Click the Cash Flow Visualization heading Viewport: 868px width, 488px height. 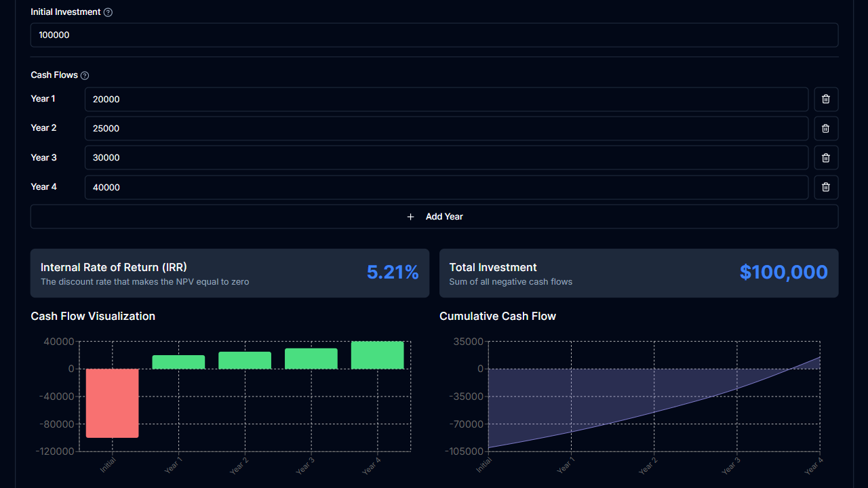(92, 316)
